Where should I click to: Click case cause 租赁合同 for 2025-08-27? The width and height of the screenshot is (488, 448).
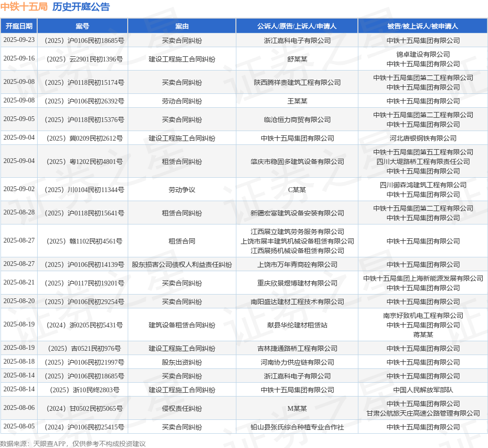pyautogui.click(x=182, y=241)
